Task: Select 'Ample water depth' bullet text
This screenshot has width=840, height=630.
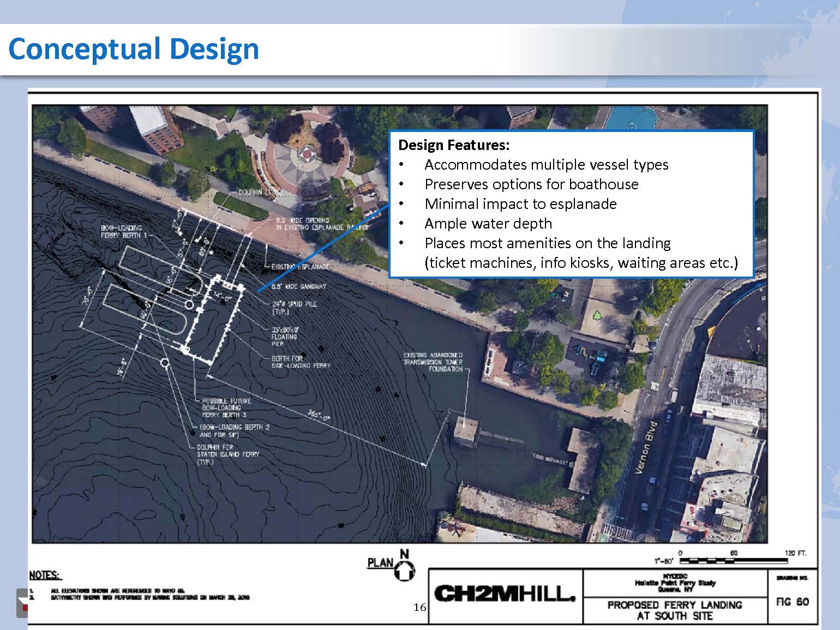Action: (488, 224)
